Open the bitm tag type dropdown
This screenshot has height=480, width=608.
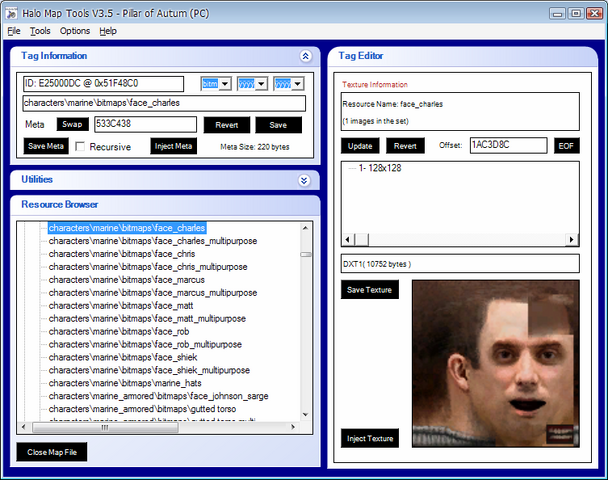[x=226, y=83]
